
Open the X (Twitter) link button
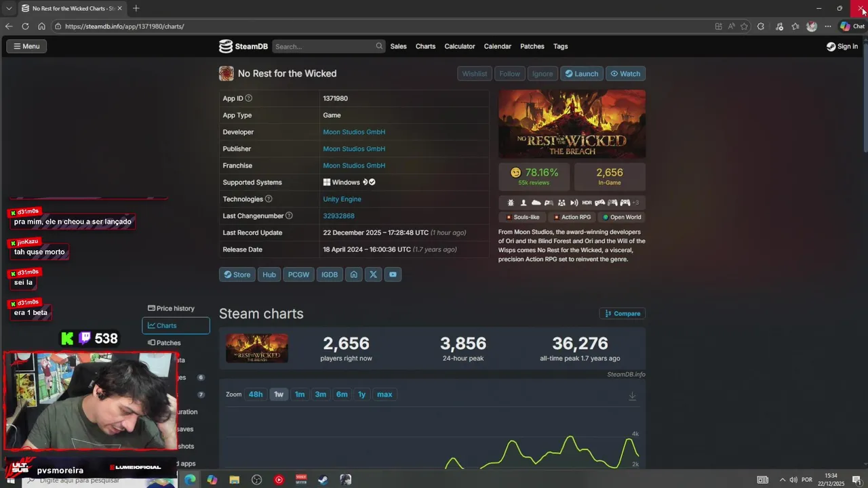click(x=373, y=274)
